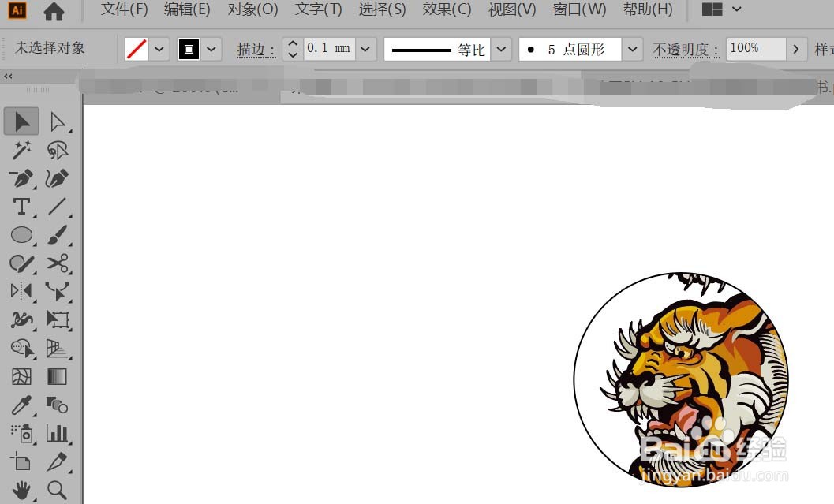Open the fill color dropdown arrow
Image resolution: width=834 pixels, height=504 pixels.
click(x=159, y=50)
